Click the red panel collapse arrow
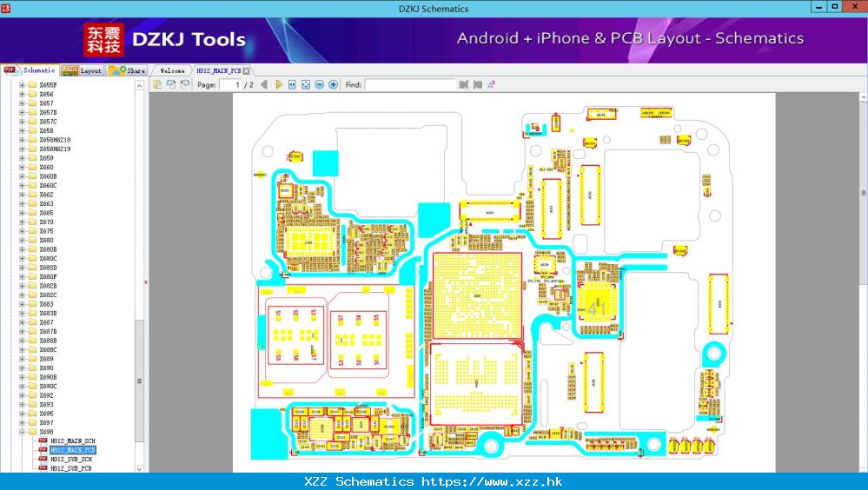This screenshot has width=868, height=490. [146, 282]
